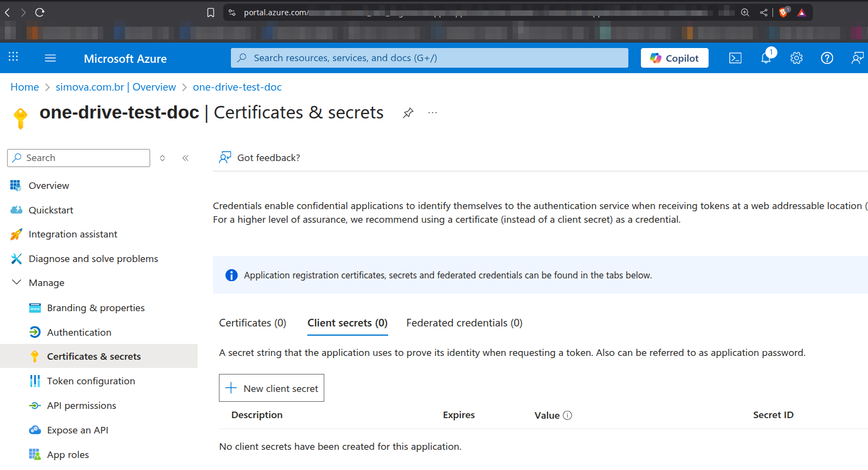This screenshot has height=470, width=868.
Task: Open the Copilot button
Action: click(674, 58)
